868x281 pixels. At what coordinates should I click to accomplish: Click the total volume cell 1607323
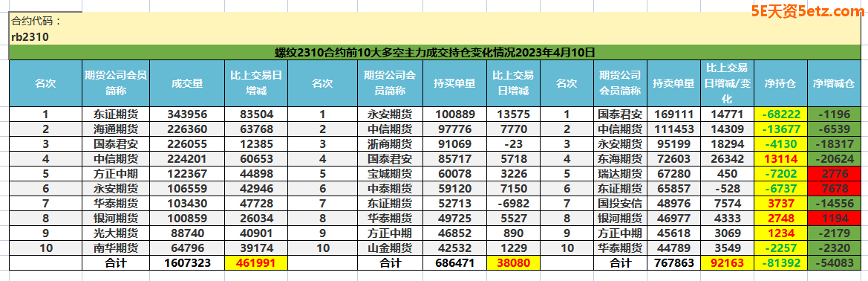tap(187, 262)
